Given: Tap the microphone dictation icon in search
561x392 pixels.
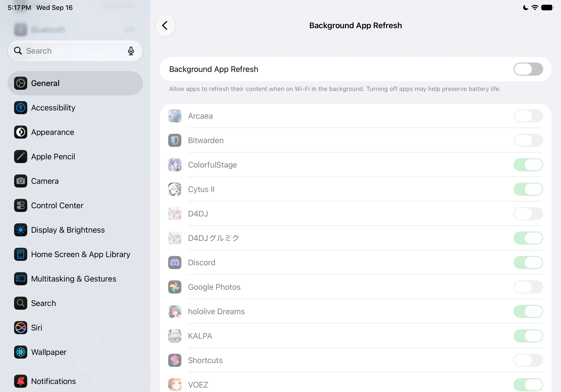Looking at the screenshot, I should pyautogui.click(x=131, y=51).
